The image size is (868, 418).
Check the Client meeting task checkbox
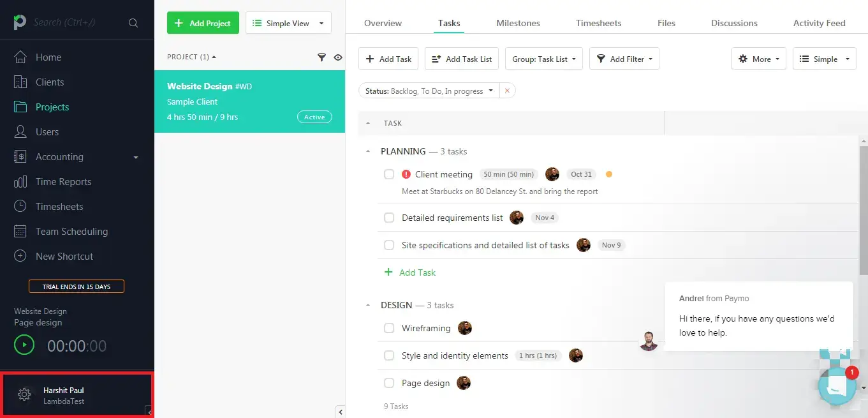[x=389, y=174]
